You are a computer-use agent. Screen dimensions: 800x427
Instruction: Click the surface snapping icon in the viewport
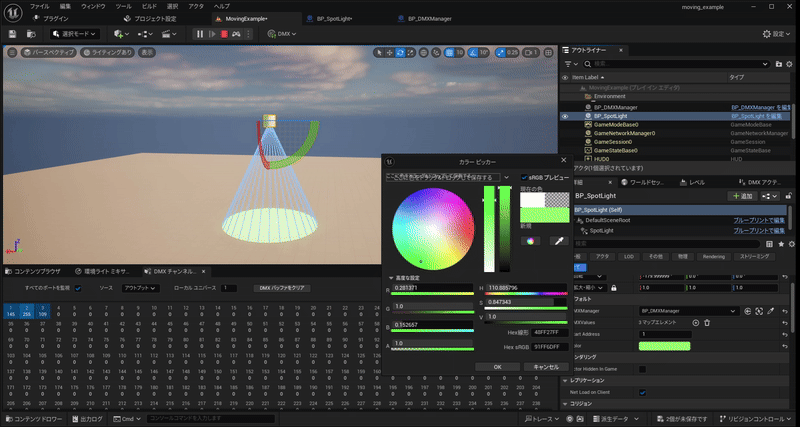436,52
